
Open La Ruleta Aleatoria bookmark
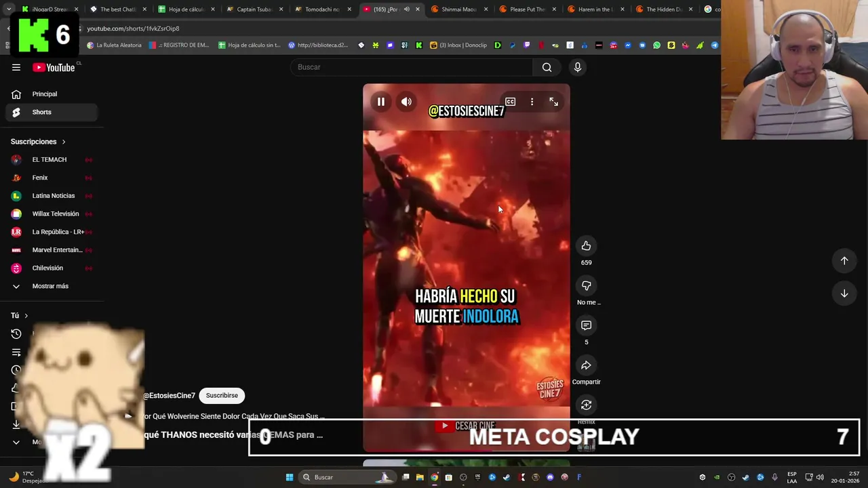[115, 45]
